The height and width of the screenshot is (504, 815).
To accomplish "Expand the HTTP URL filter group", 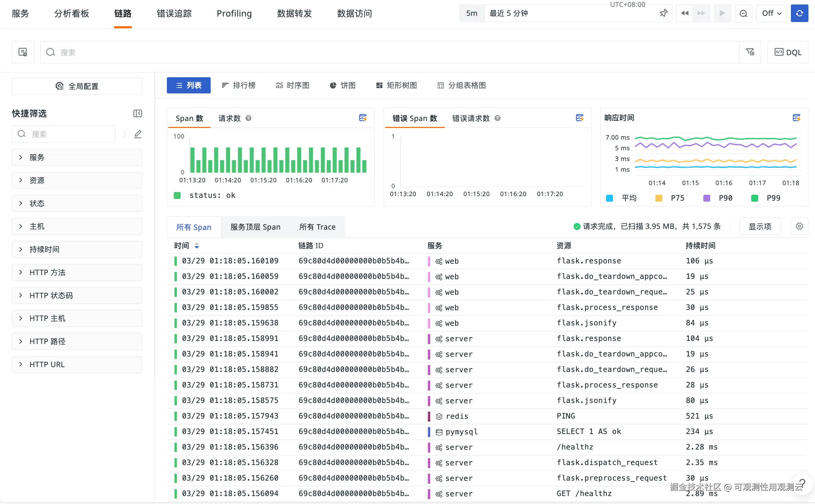I will point(77,364).
